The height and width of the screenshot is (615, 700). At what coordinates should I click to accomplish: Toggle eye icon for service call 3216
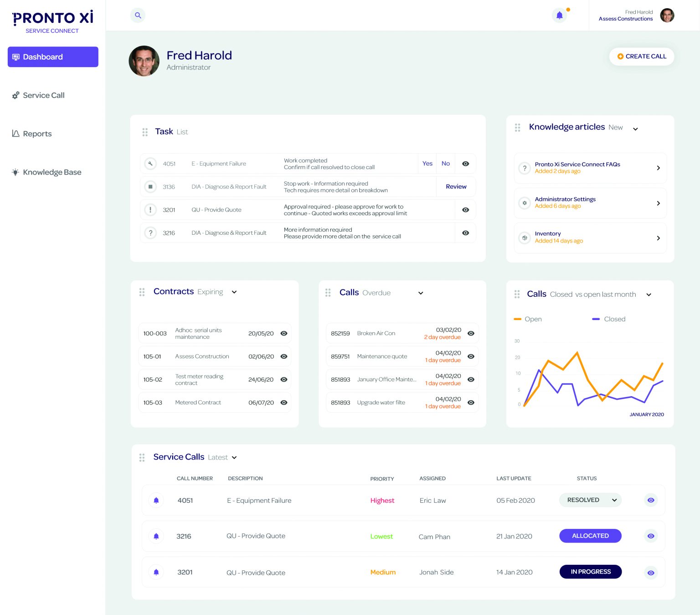[x=651, y=536]
